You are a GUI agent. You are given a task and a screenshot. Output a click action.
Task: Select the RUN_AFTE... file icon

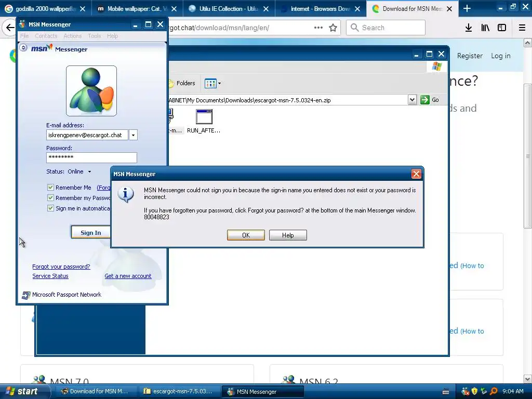(204, 121)
